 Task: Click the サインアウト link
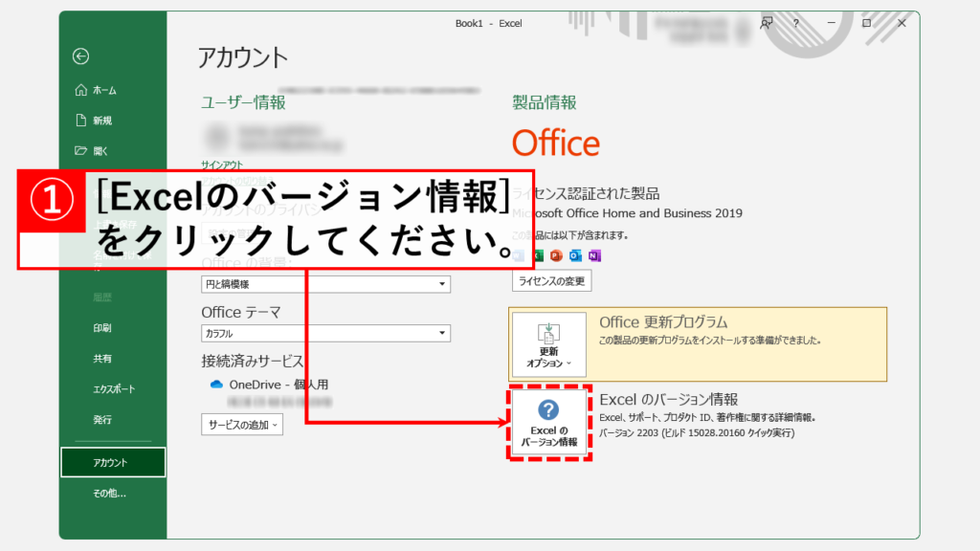[x=222, y=165]
